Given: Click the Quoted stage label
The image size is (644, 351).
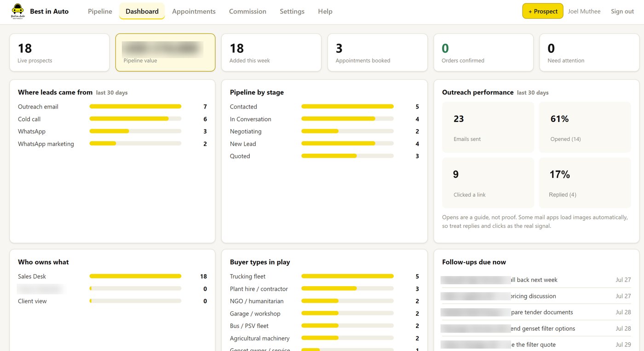Looking at the screenshot, I should pyautogui.click(x=240, y=156).
